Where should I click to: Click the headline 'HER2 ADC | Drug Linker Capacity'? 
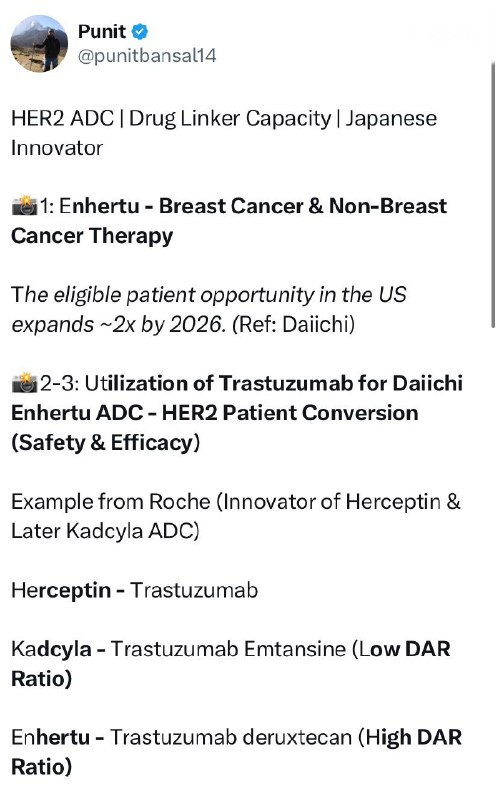click(171, 118)
